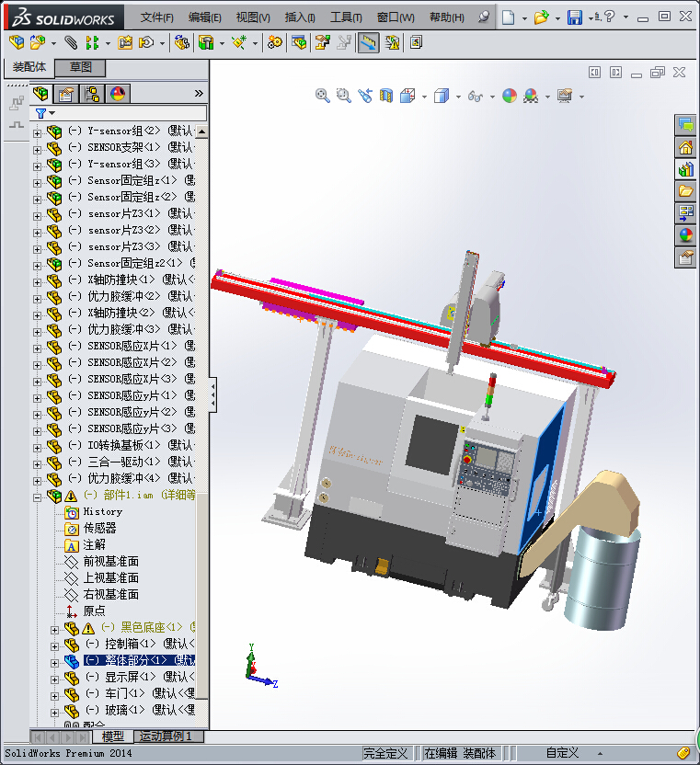Screen dimensions: 700x765
Task: Click the Linear Component Pattern icon
Action: pyautogui.click(x=92, y=43)
